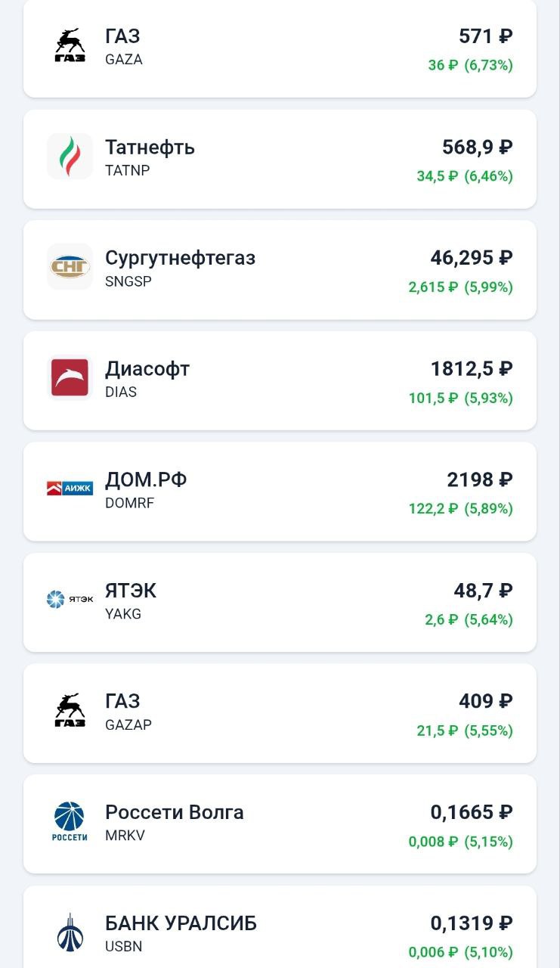Open Сургутнефтегаз stock title
The width and height of the screenshot is (560, 968).
(180, 258)
